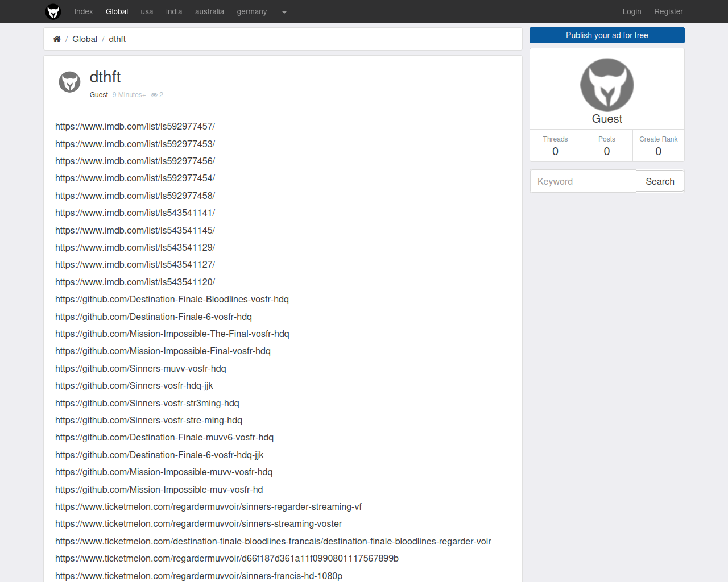The image size is (728, 582).
Task: Click the Guest name in sidebar
Action: 607,119
